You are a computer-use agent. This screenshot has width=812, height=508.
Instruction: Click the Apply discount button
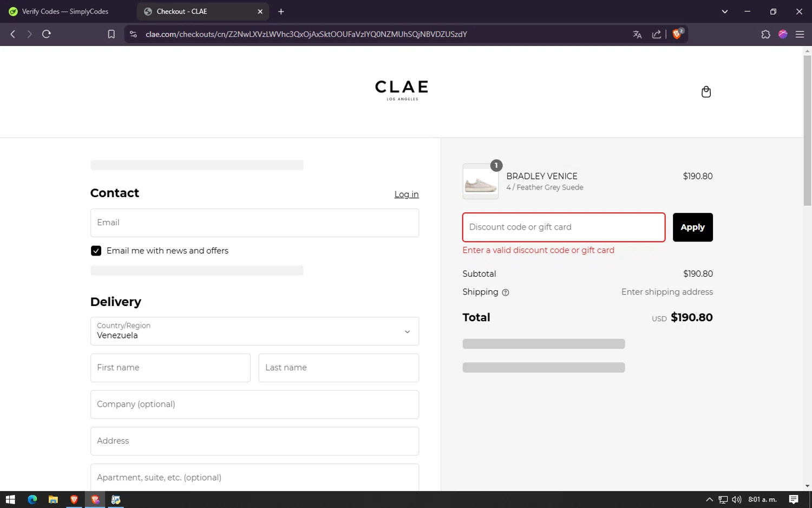(692, 227)
